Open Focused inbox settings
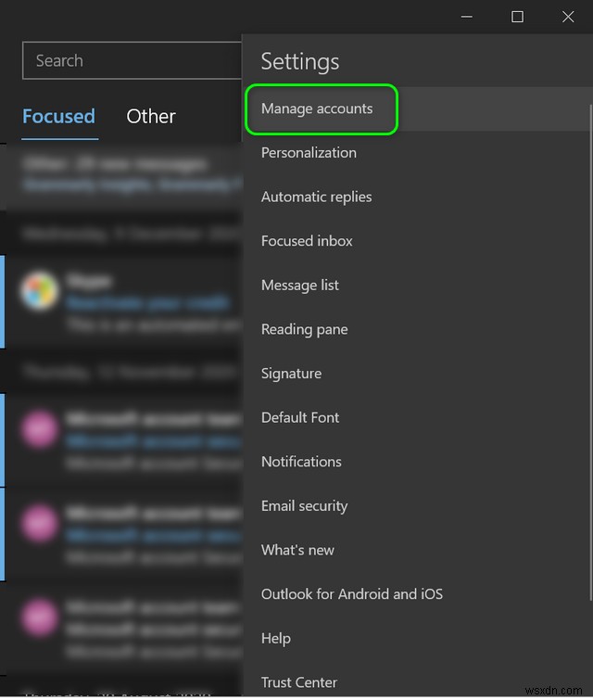The image size is (593, 700). tap(307, 241)
